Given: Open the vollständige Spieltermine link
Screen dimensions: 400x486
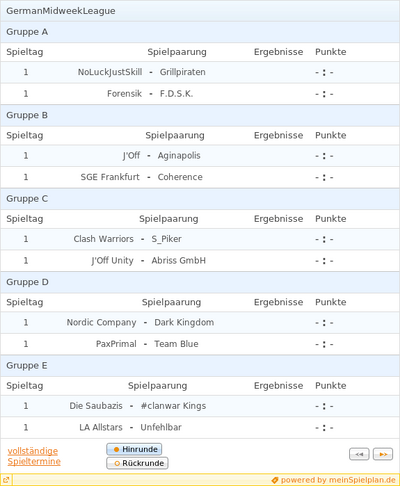Looking at the screenshot, I should (34, 456).
